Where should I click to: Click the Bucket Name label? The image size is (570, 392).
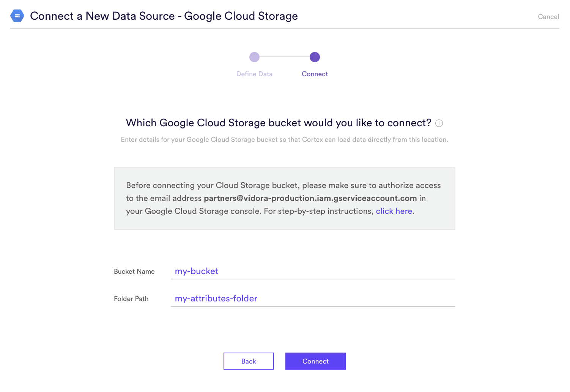pyautogui.click(x=134, y=271)
